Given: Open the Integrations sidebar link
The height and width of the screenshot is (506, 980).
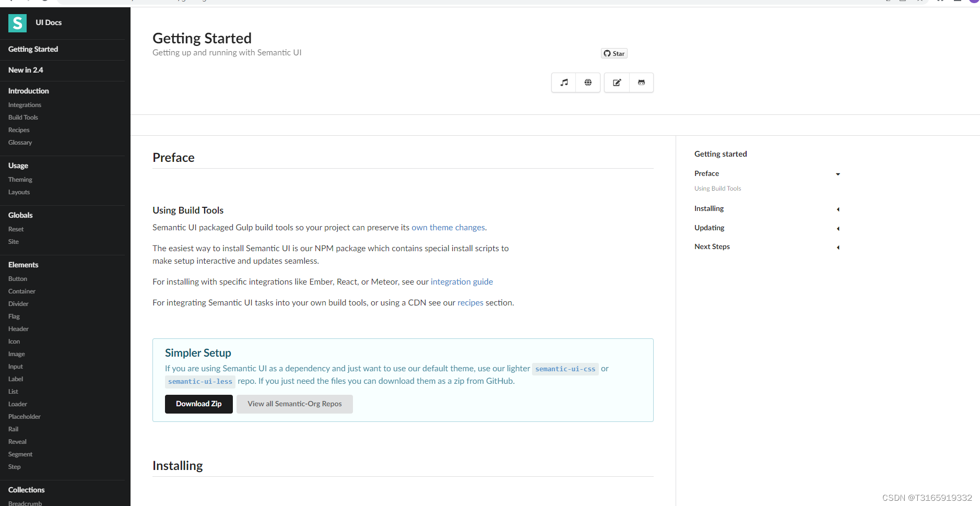Looking at the screenshot, I should tap(25, 105).
